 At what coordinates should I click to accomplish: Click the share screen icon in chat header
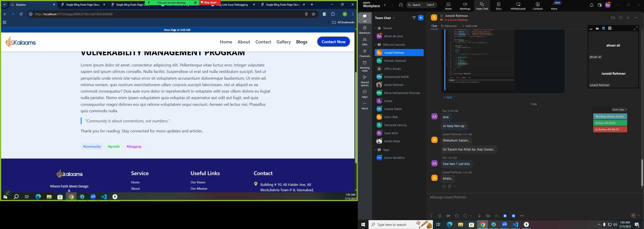pos(621,18)
